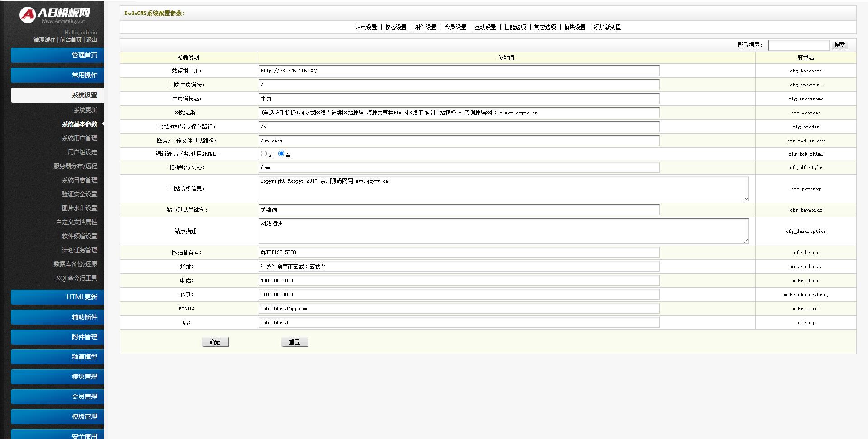Focus the 站点默认关键字 input field

459,210
